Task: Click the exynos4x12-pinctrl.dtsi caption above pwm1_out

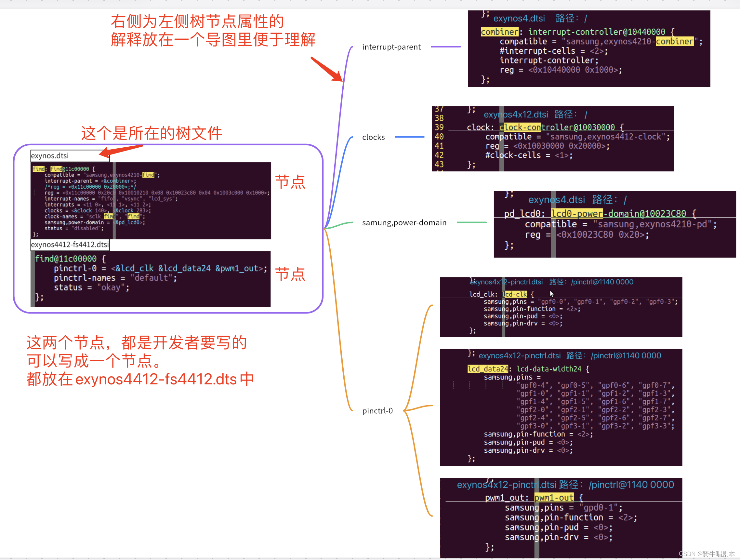Action: 565,485
